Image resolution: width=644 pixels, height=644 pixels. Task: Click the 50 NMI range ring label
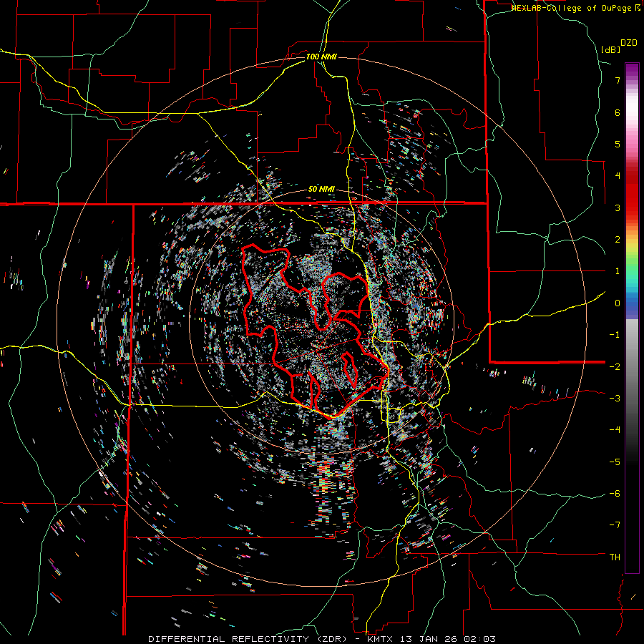click(x=321, y=190)
